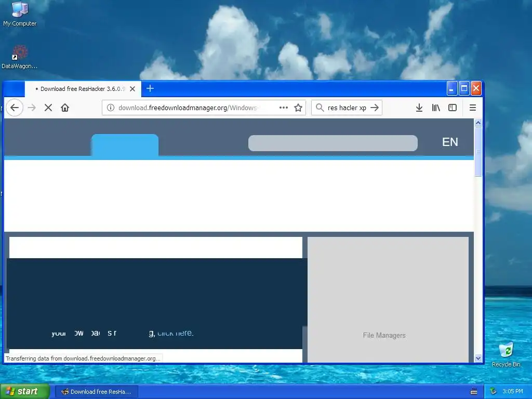
Task: Open the Downloads arrow icon
Action: [419, 108]
